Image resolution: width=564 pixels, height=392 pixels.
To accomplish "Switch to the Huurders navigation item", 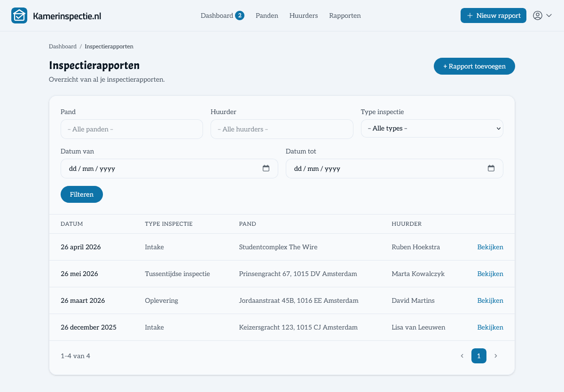I will click(x=304, y=15).
